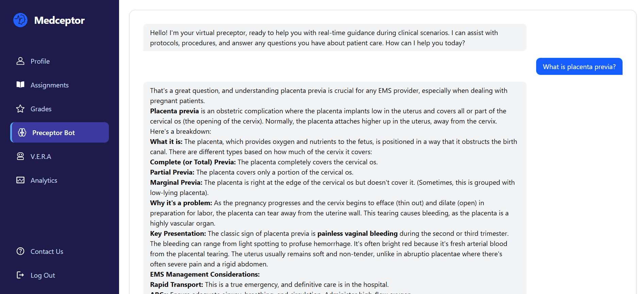This screenshot has width=644, height=294.
Task: Click the Grades star icon
Action: click(20, 109)
